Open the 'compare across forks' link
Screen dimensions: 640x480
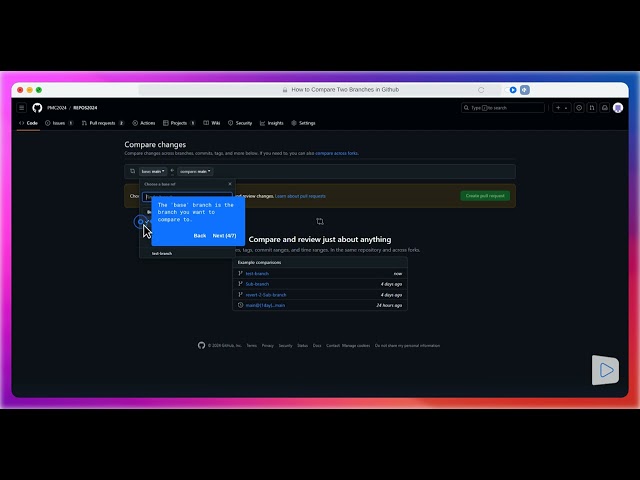point(336,153)
